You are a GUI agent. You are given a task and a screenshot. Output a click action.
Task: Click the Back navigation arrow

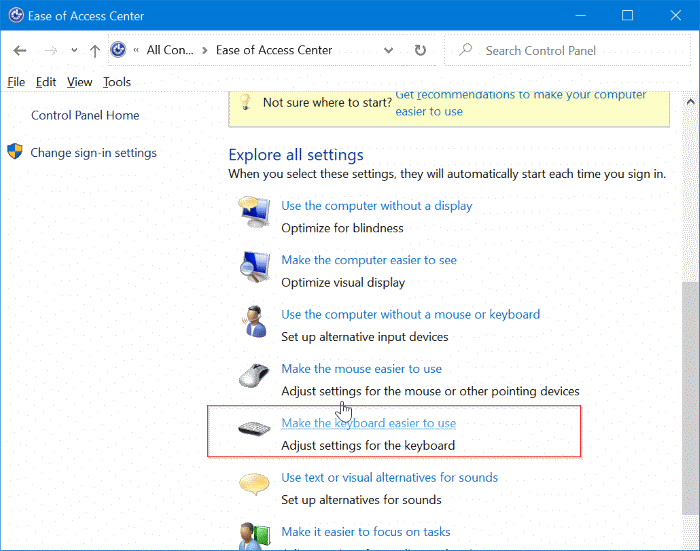tap(20, 50)
